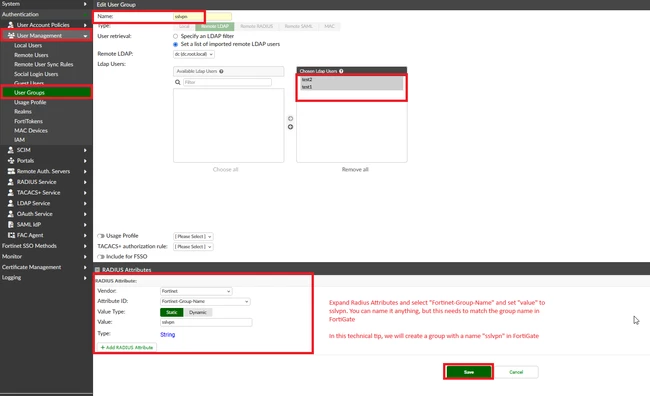Expand the Certificate Management arrow

tap(85, 267)
